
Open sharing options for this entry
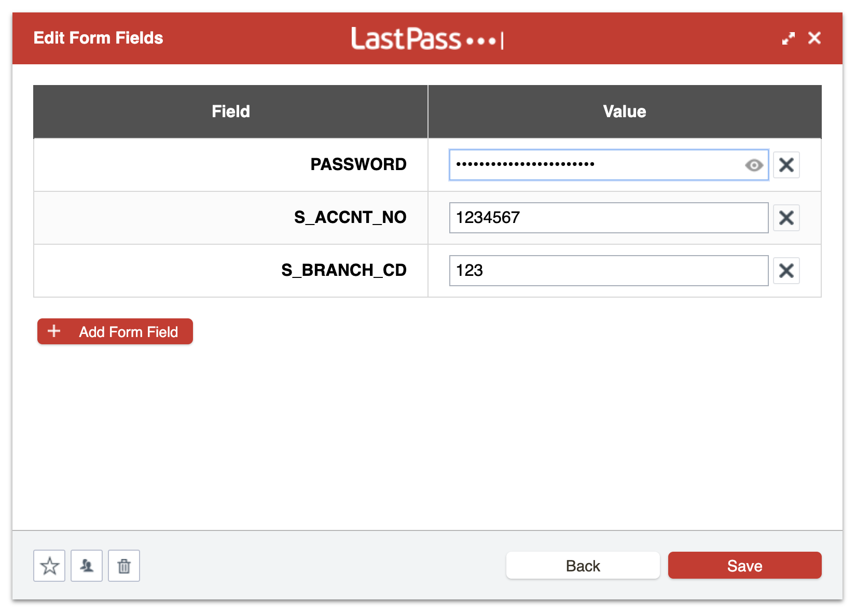pos(87,566)
